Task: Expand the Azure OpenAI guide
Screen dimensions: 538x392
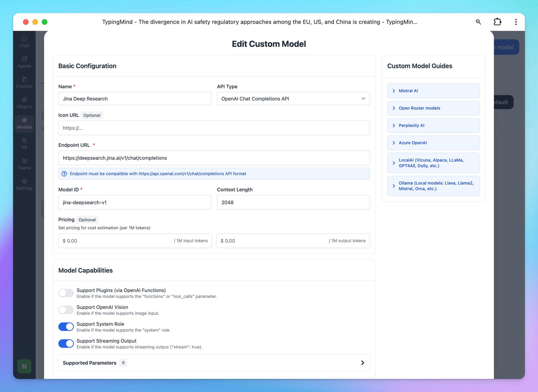Action: [433, 143]
